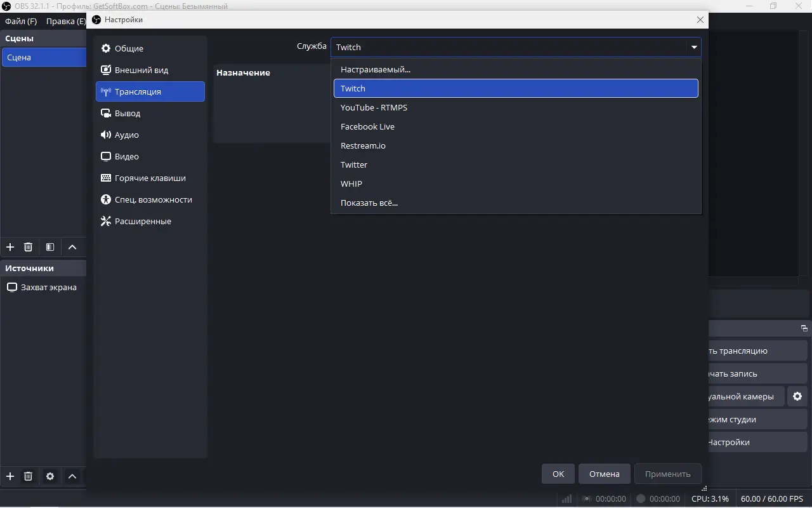
Task: Select YouTube - RTMPS from service list
Action: pyautogui.click(x=374, y=107)
